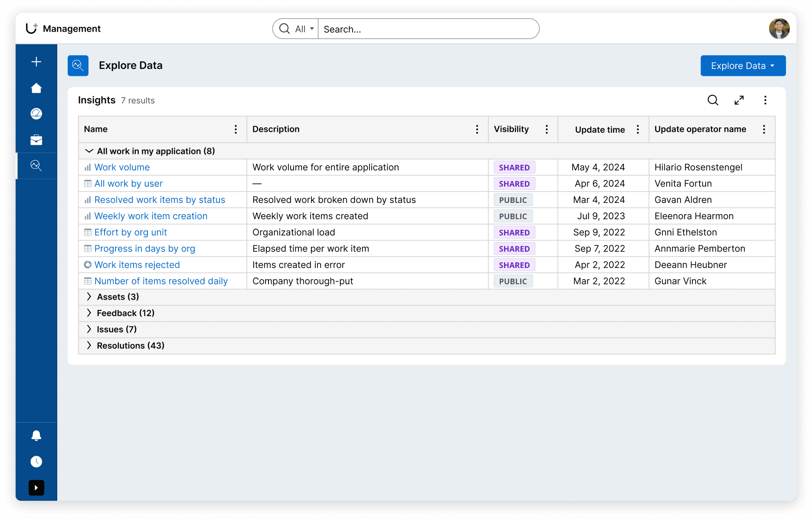Open notifications bell in sidebar

tap(36, 436)
